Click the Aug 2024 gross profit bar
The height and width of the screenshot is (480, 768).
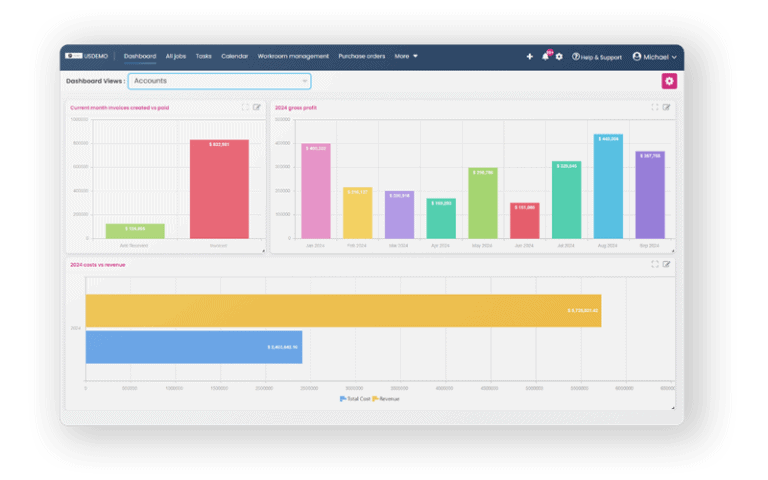click(607, 187)
